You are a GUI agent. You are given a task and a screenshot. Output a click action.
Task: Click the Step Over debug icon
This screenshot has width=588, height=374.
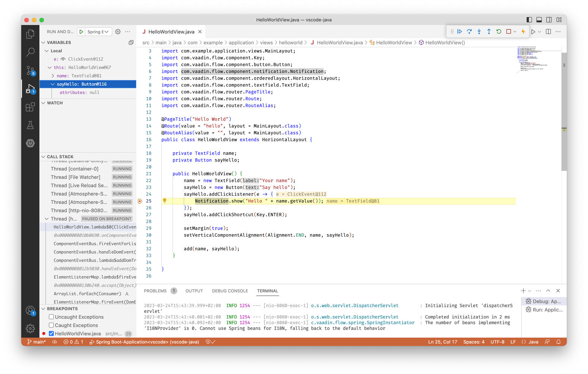[469, 31]
